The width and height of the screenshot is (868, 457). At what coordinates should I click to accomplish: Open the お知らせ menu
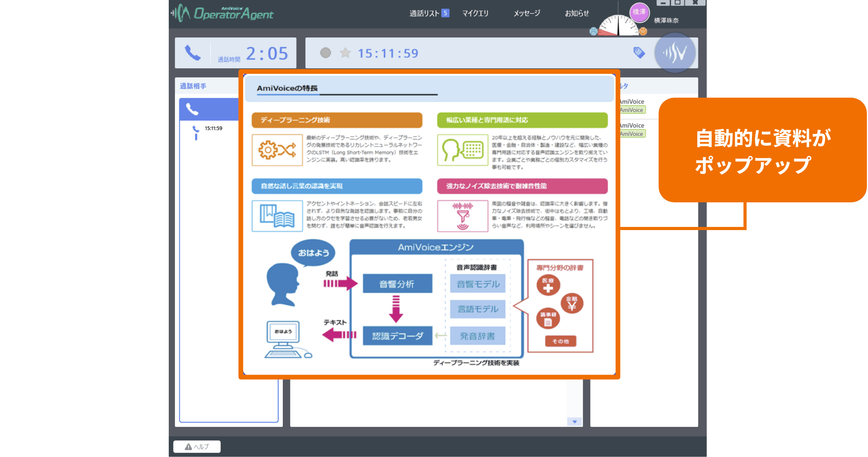tap(577, 13)
